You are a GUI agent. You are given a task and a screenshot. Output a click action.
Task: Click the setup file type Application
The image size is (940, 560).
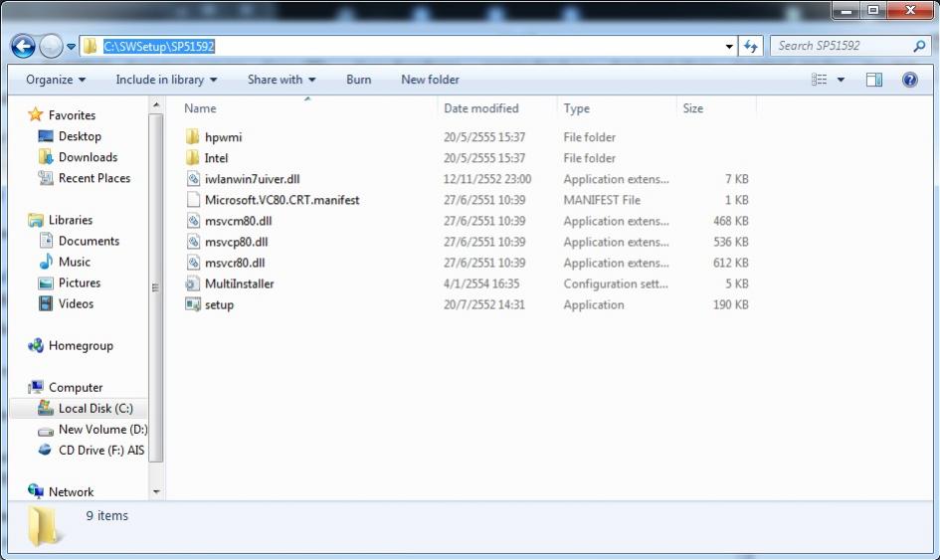coord(594,305)
